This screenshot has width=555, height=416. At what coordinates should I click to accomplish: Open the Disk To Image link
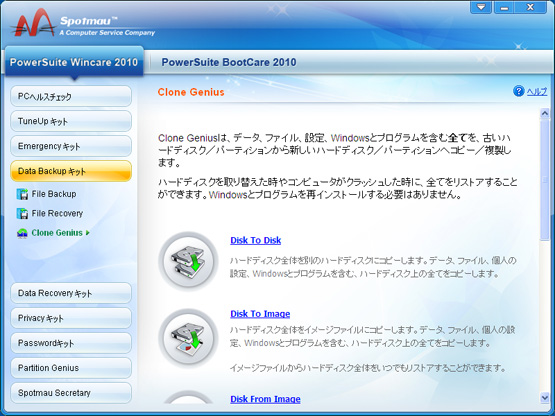pos(260,314)
